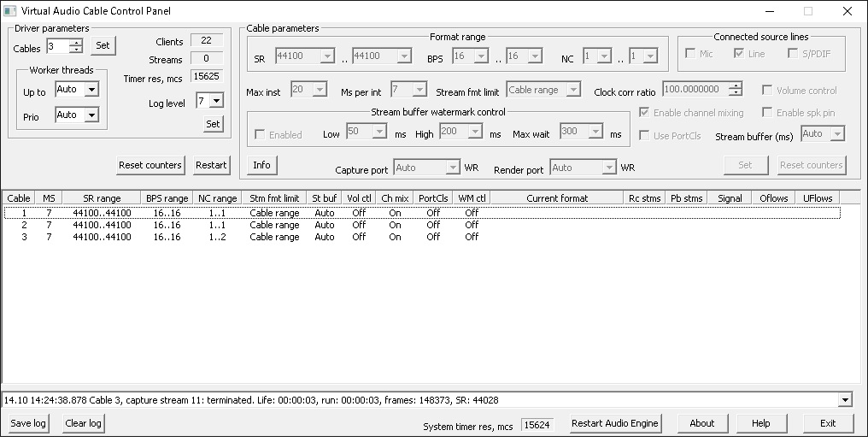The width and height of the screenshot is (868, 442).
Task: Open the minimum NC dropdown
Action: (605, 56)
